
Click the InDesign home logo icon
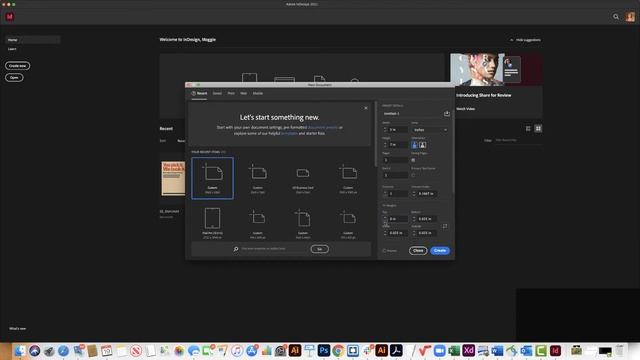[10, 17]
